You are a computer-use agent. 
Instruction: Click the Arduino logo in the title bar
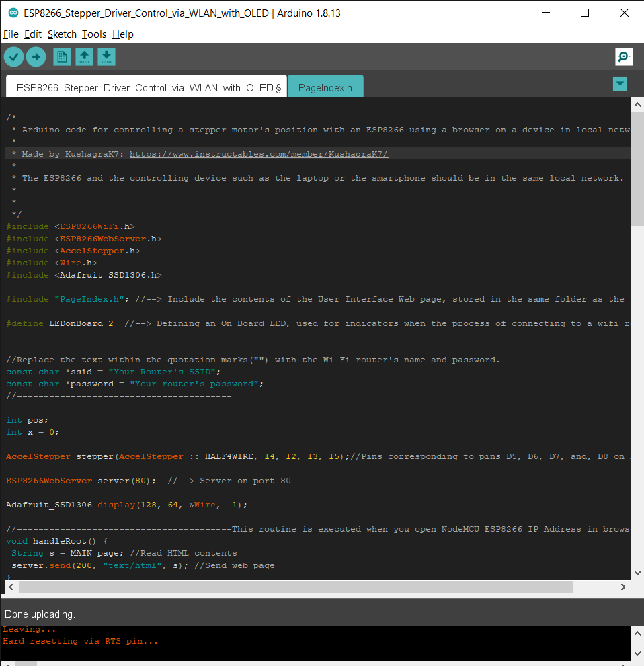pyautogui.click(x=13, y=13)
